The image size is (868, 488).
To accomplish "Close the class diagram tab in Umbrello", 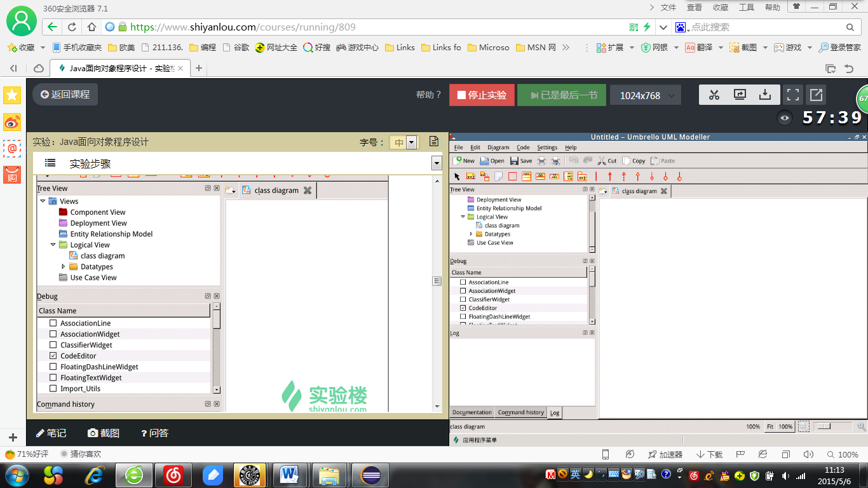I will point(664,191).
